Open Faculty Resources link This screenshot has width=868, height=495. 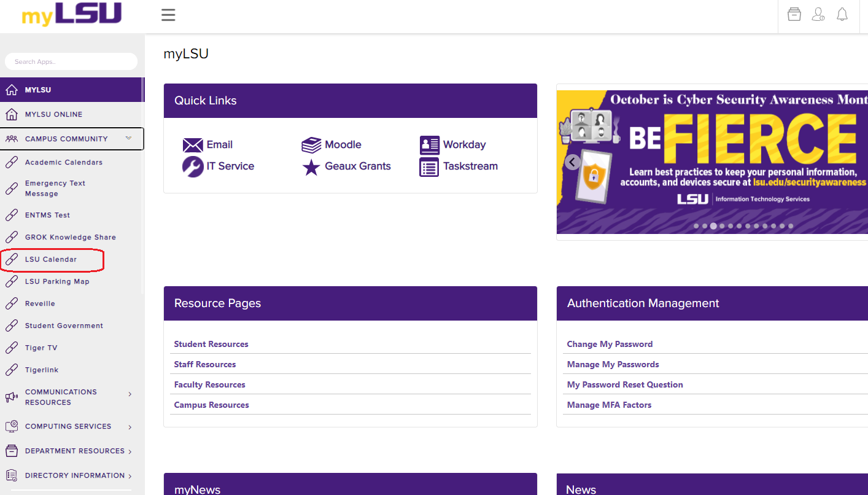210,384
